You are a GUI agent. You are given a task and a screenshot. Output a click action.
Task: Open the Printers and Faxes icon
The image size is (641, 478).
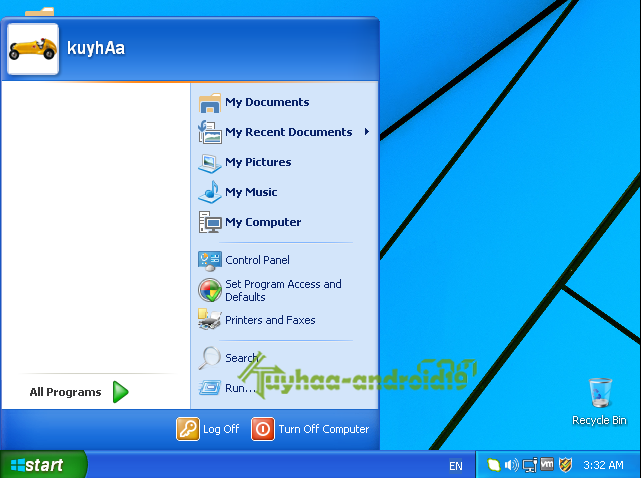[x=210, y=320]
